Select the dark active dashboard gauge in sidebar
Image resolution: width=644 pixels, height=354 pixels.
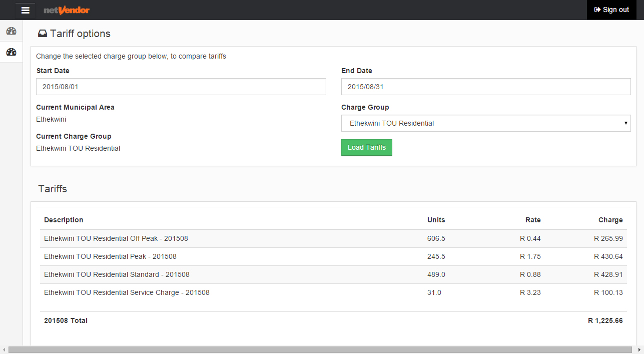[11, 52]
